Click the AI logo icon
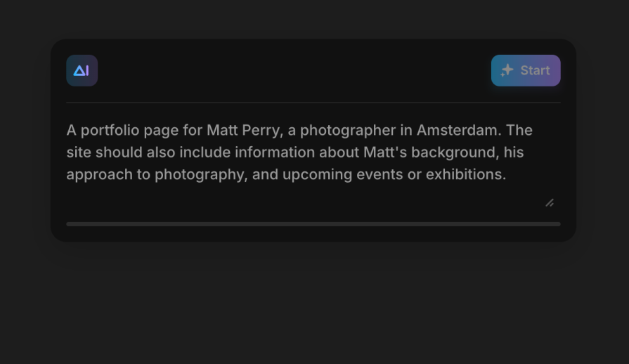Image resolution: width=629 pixels, height=364 pixels. pos(82,71)
